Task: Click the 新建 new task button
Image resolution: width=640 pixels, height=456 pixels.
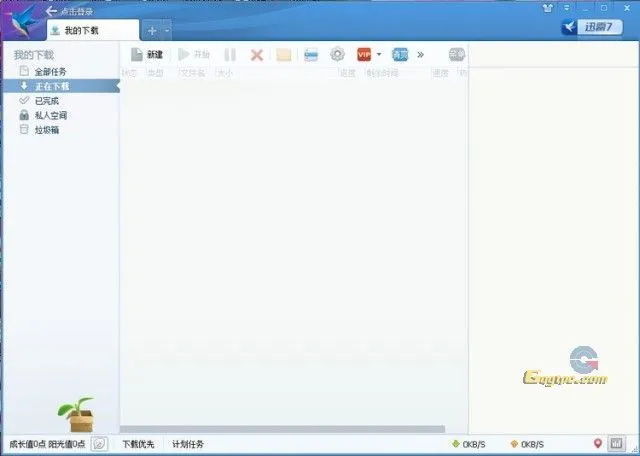Action: click(x=146, y=54)
